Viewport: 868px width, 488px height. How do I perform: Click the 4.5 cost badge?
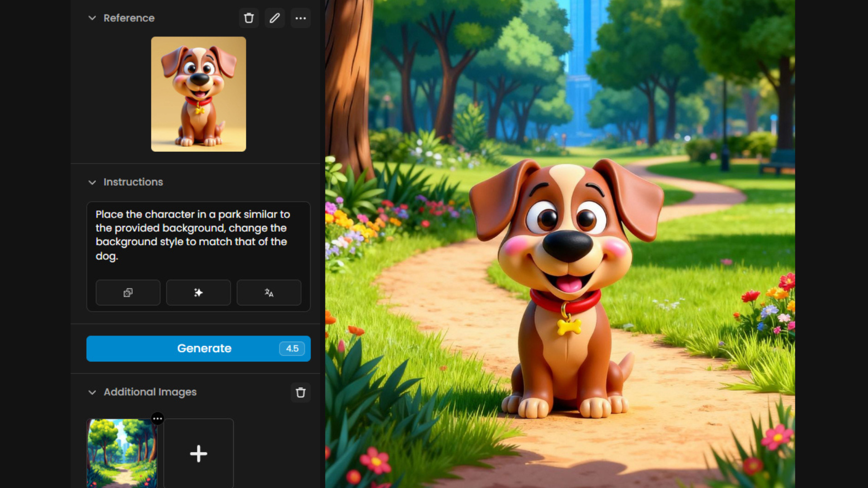point(292,348)
